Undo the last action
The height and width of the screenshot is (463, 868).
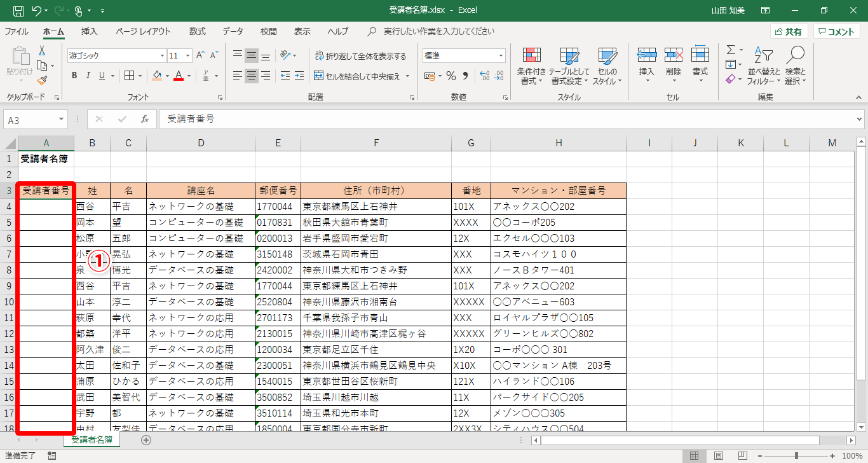[37, 11]
